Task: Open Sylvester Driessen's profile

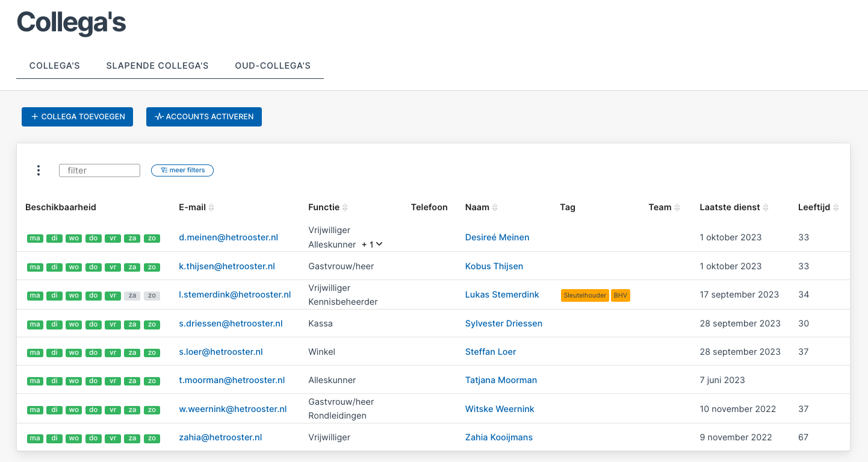Action: click(504, 323)
